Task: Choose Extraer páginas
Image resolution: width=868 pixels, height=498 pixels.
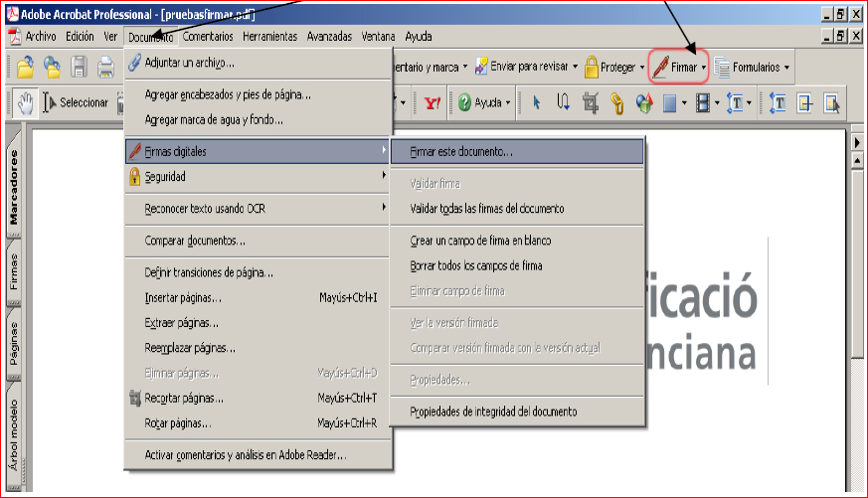Action: (257, 323)
